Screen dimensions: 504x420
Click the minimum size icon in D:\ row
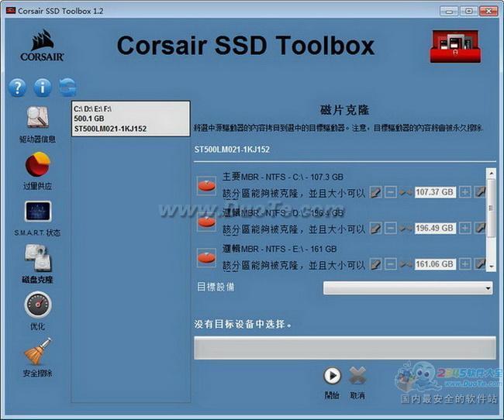[375, 228]
